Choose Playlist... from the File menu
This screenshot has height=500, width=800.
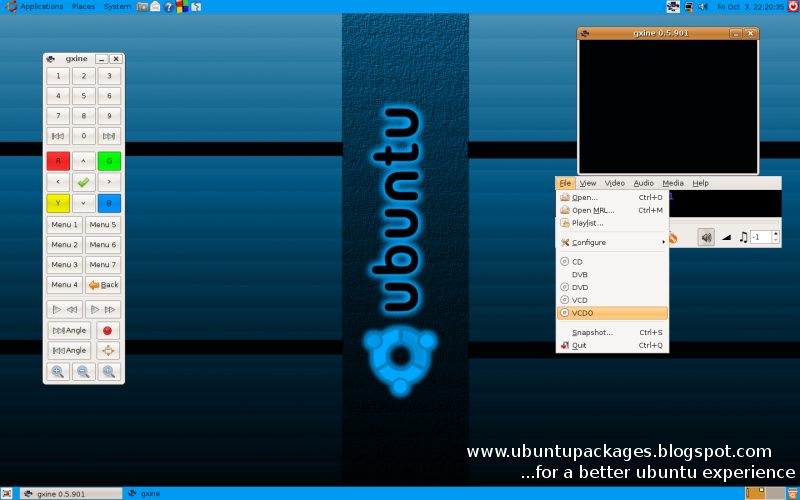coord(612,223)
